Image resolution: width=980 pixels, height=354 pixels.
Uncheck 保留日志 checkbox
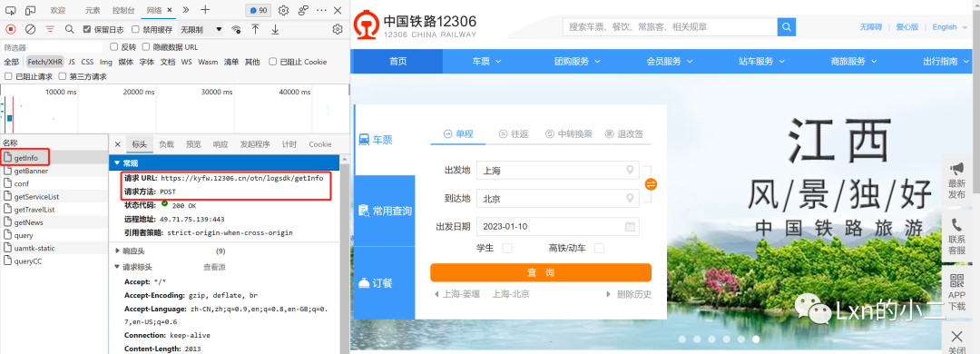click(x=87, y=29)
